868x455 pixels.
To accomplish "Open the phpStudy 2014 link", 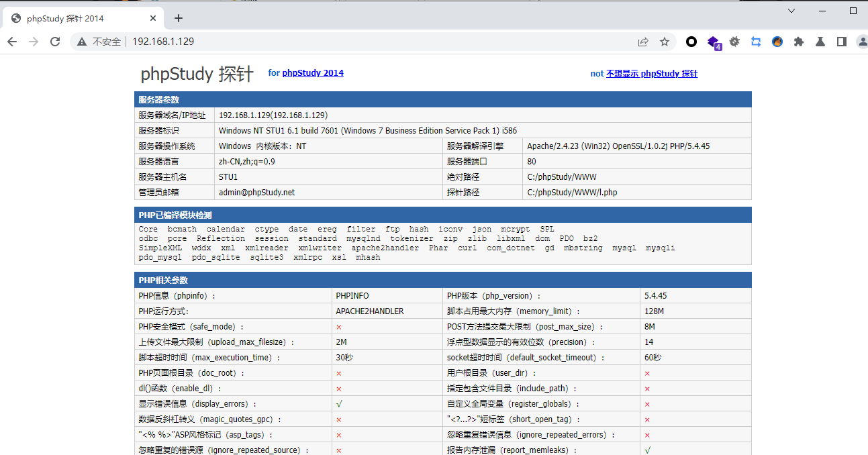I will click(313, 73).
